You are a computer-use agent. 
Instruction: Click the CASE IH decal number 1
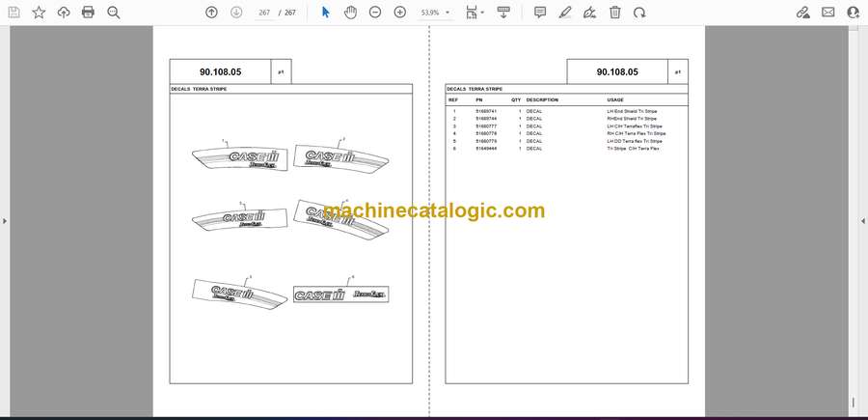pyautogui.click(x=240, y=158)
